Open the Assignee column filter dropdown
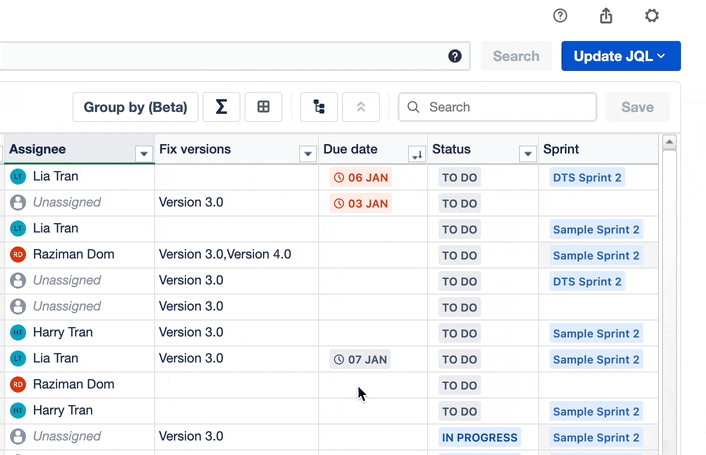 [143, 154]
